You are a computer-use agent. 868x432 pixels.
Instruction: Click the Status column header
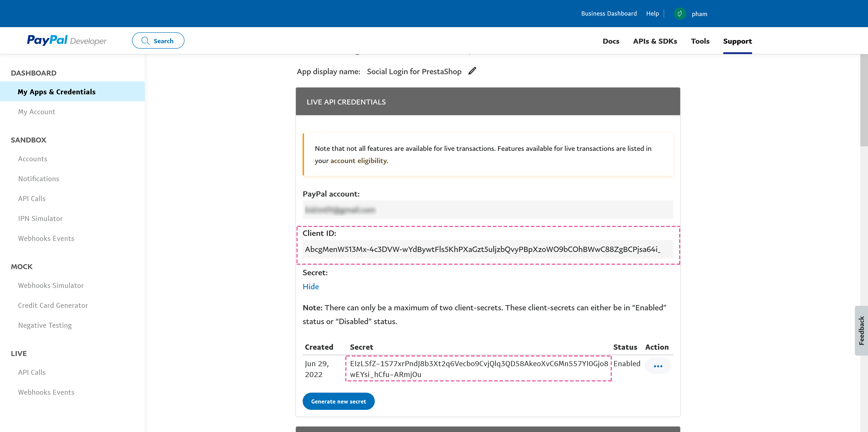(x=625, y=347)
